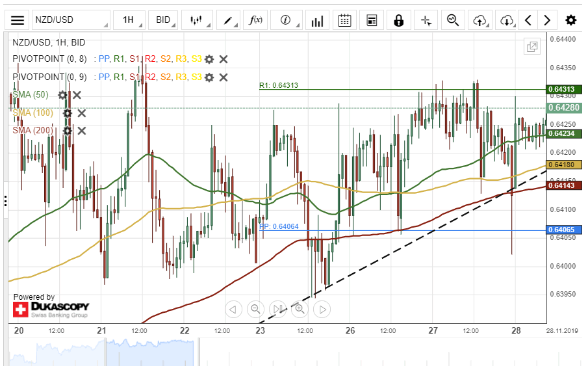The width and height of the screenshot is (588, 372).
Task: Click the cloud upload icon
Action: 480,20
